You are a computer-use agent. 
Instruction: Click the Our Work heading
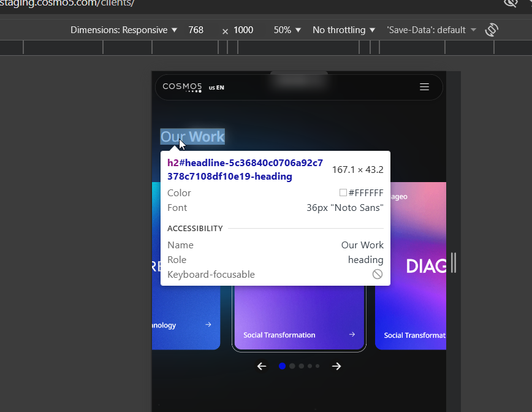(192, 137)
